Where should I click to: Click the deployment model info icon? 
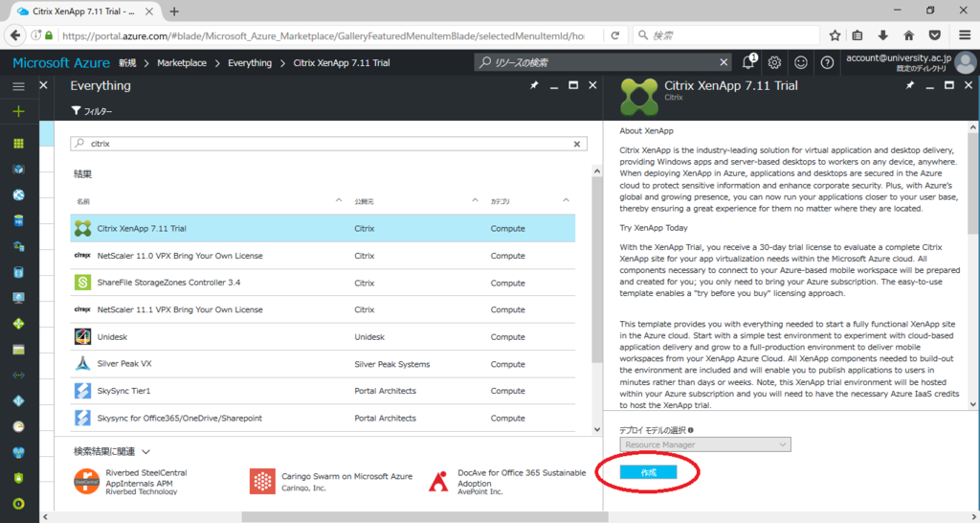[x=691, y=430]
